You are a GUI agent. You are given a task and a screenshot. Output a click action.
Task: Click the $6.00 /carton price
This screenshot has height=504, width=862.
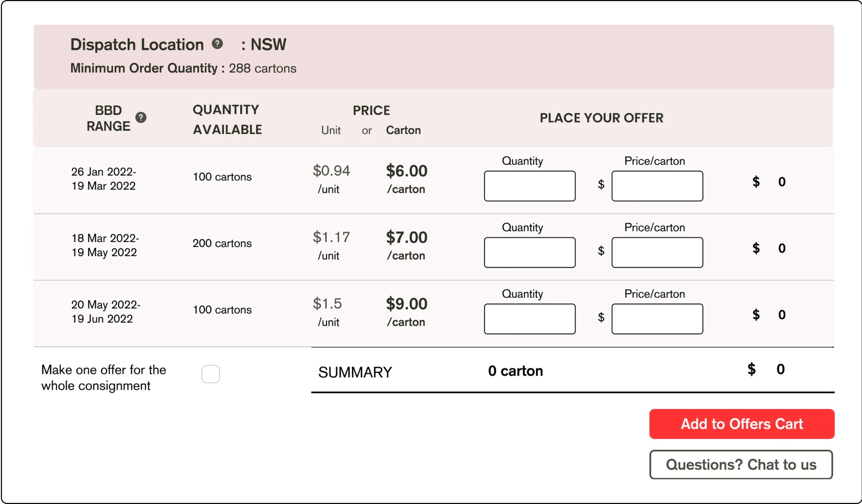(x=407, y=171)
